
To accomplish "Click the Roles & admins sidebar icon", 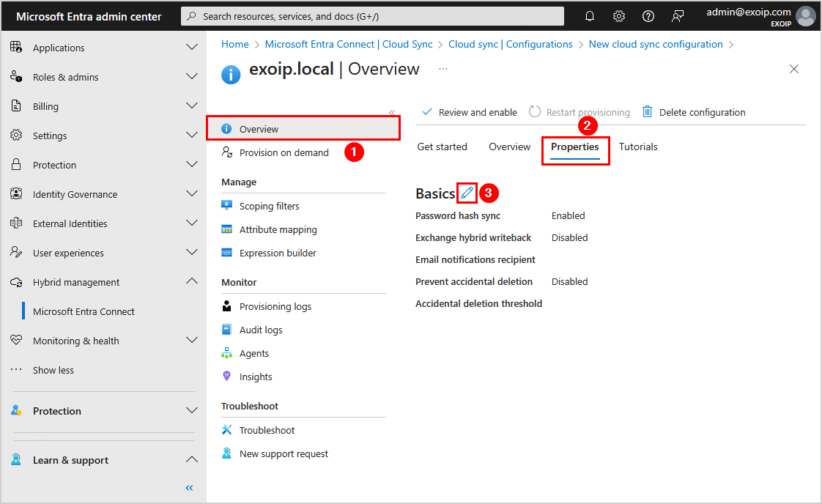I will 16,77.
